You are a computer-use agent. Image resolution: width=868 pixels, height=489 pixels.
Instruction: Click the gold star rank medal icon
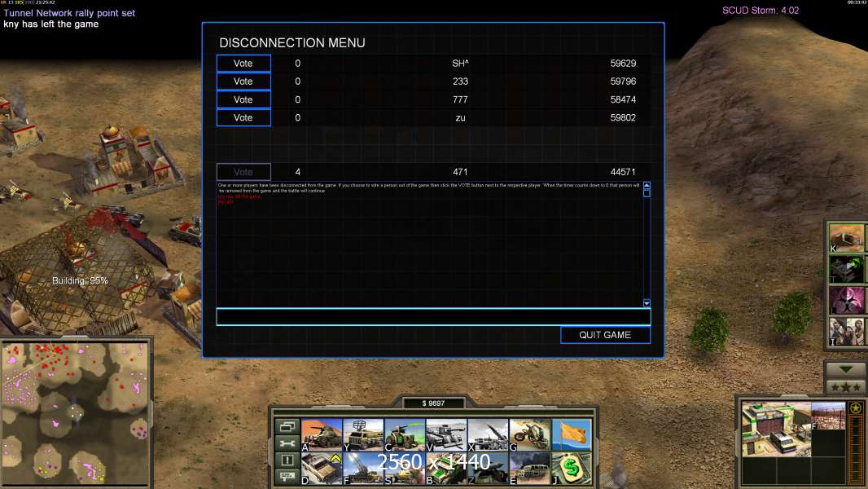pos(856,408)
